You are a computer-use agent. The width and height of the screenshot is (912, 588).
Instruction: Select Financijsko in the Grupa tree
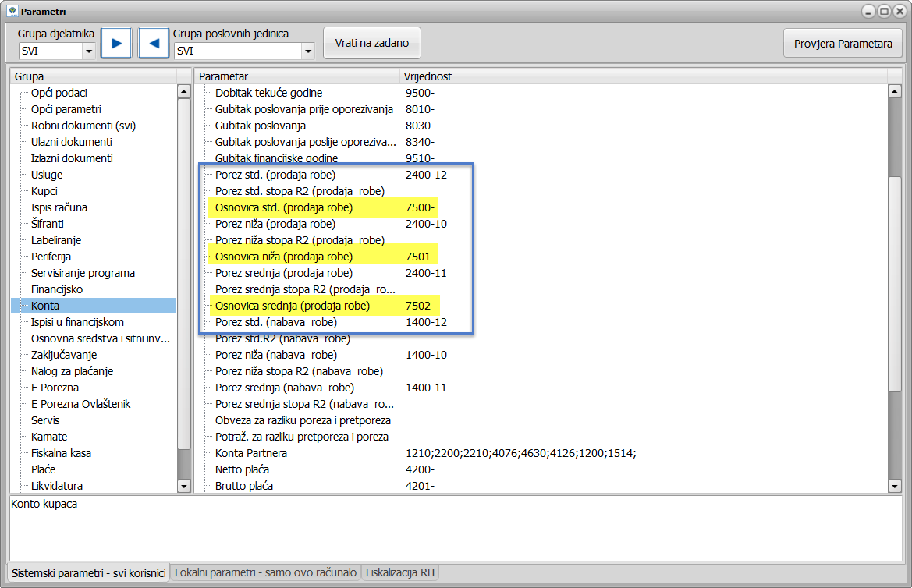pos(57,289)
